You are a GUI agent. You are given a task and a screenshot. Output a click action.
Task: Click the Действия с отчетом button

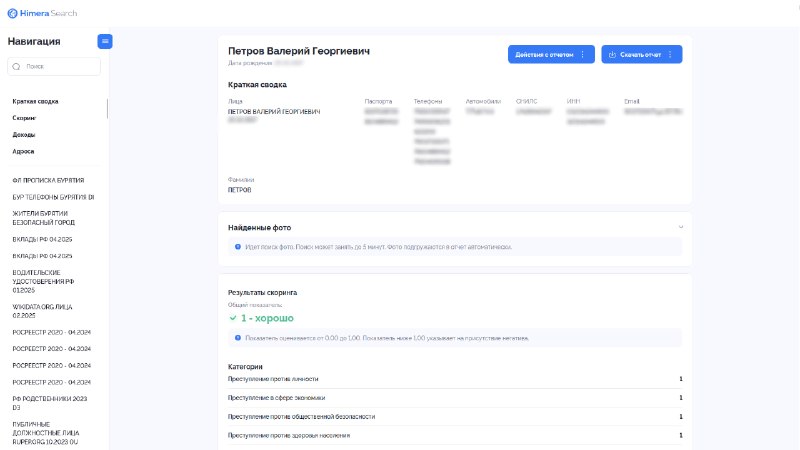click(x=551, y=55)
